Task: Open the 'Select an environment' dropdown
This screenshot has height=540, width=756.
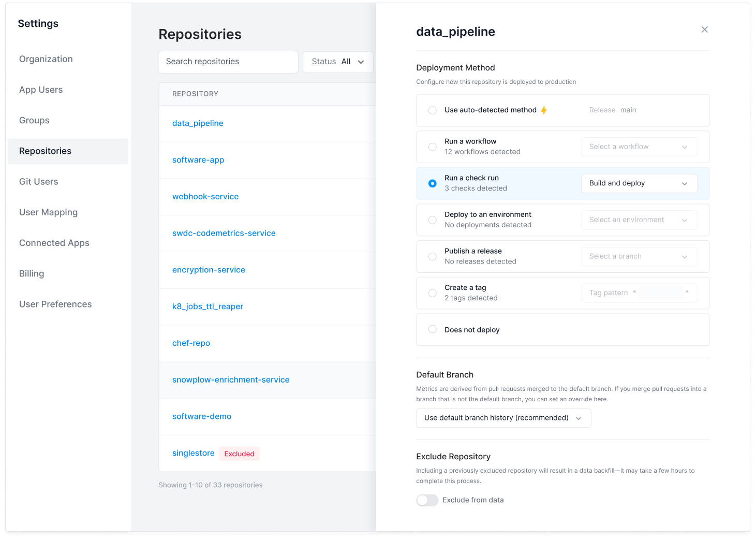Action: pos(639,220)
